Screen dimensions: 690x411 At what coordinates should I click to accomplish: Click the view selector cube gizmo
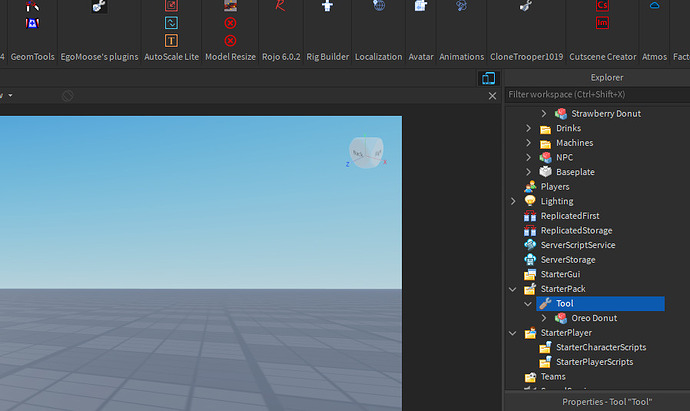(x=366, y=152)
